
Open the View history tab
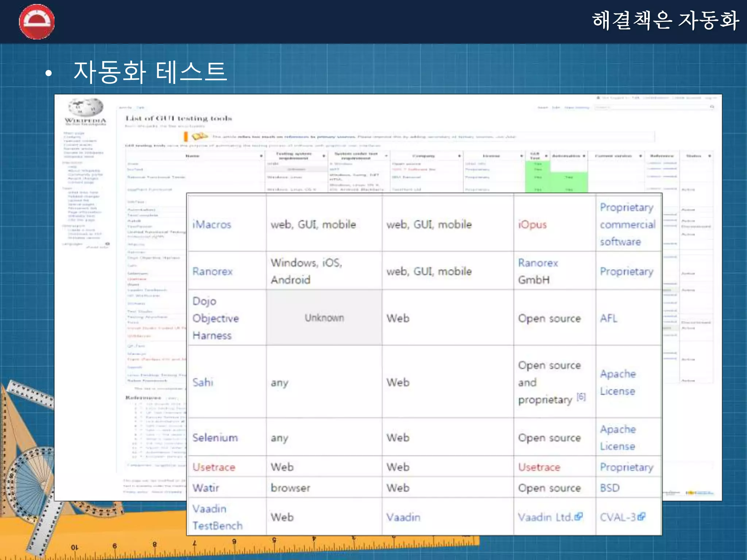577,108
